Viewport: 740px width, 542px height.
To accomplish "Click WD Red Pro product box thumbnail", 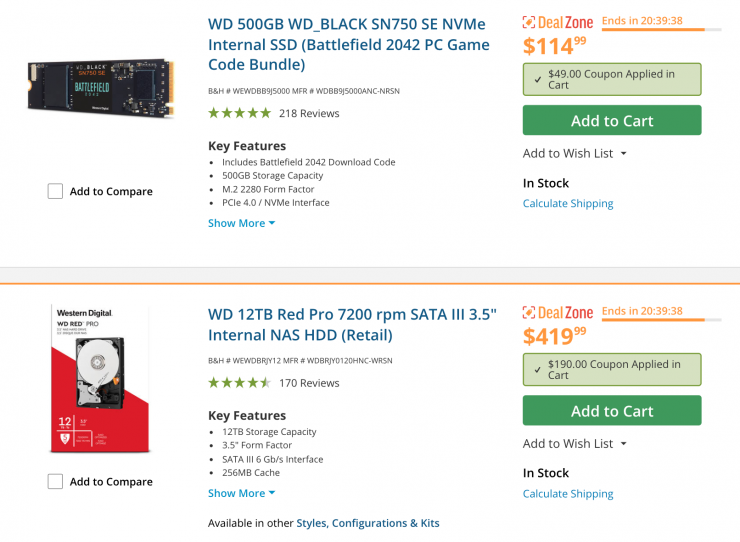I will click(100, 378).
